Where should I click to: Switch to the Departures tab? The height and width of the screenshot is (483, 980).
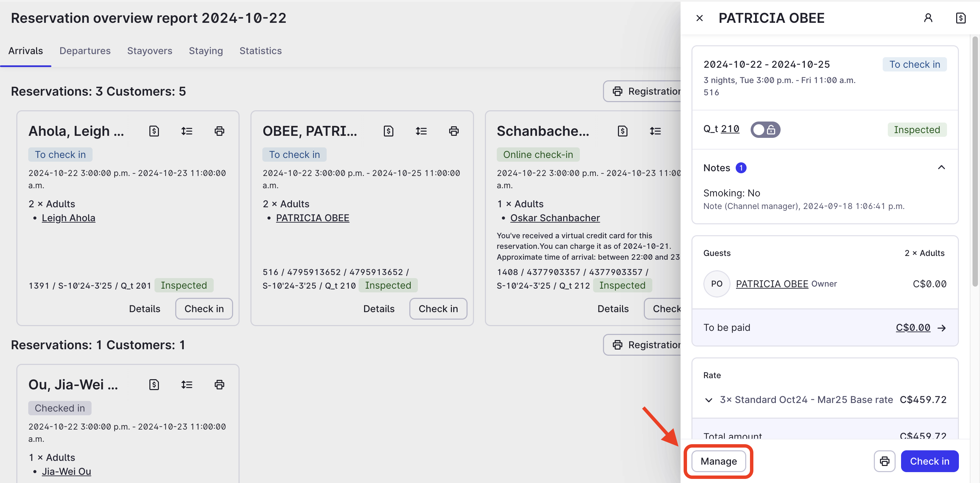tap(85, 51)
